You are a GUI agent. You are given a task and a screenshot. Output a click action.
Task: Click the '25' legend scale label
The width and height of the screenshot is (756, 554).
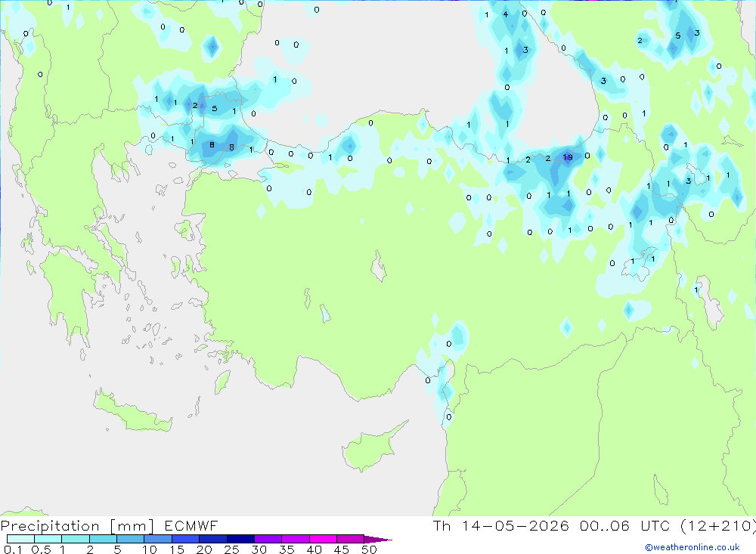pos(232,549)
